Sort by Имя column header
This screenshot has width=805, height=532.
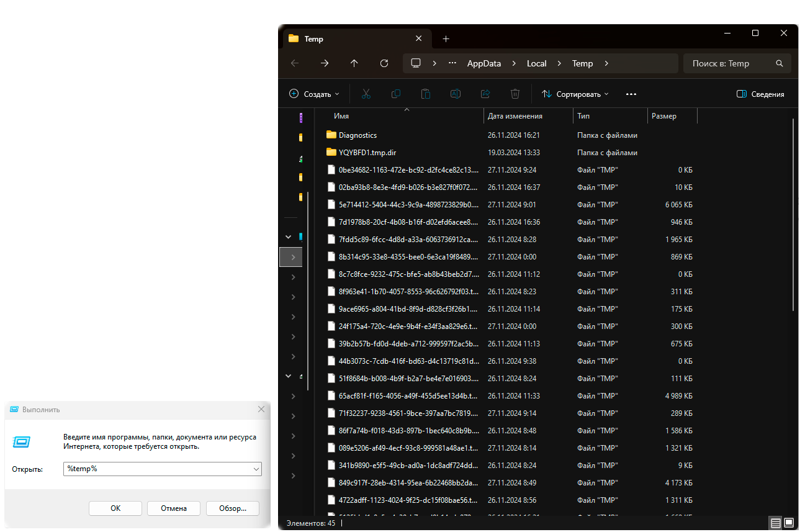(341, 116)
